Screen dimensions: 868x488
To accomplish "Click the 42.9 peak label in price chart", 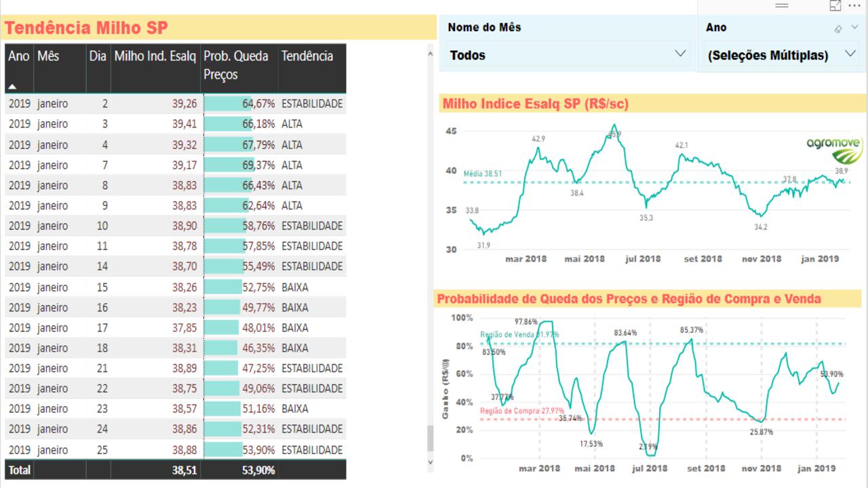I will point(538,139).
